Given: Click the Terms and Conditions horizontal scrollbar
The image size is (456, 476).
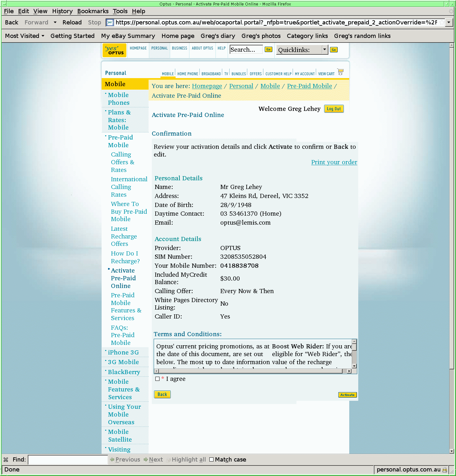Looking at the screenshot, I should (251, 371).
